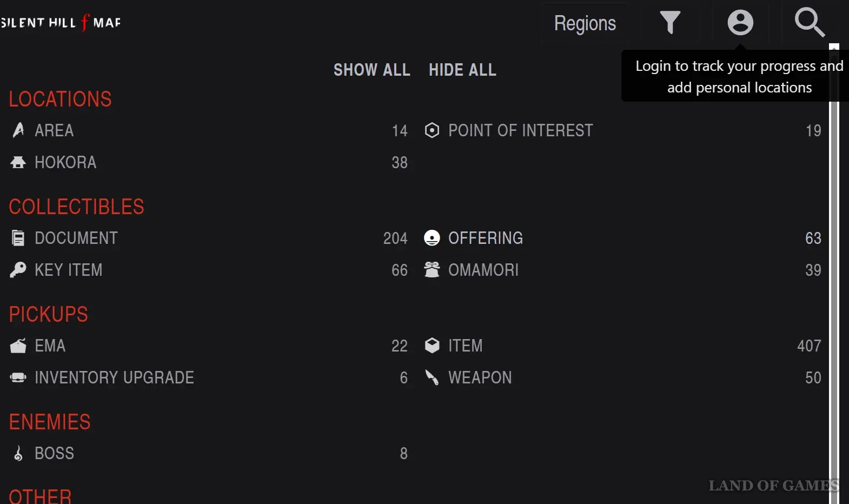Click the Silent Hill f Map logo
The height and width of the screenshot is (504, 849).
click(61, 23)
